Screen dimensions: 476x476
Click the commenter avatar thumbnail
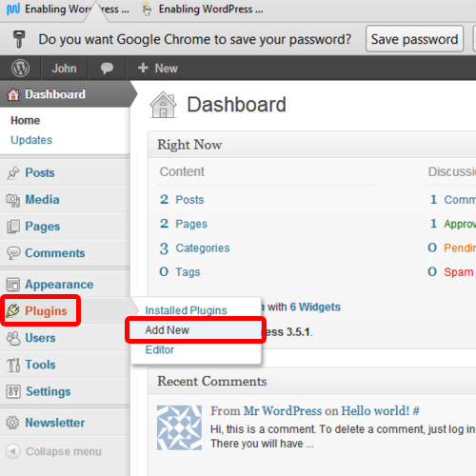click(179, 427)
